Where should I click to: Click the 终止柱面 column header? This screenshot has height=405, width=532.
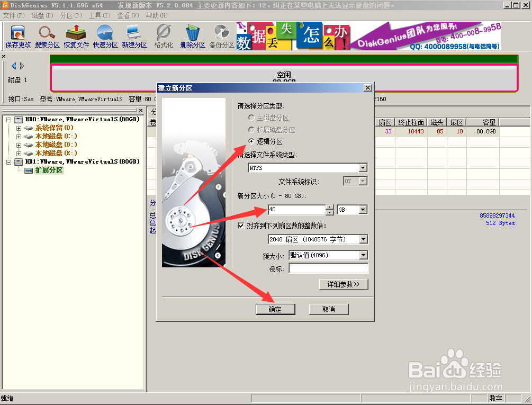411,122
